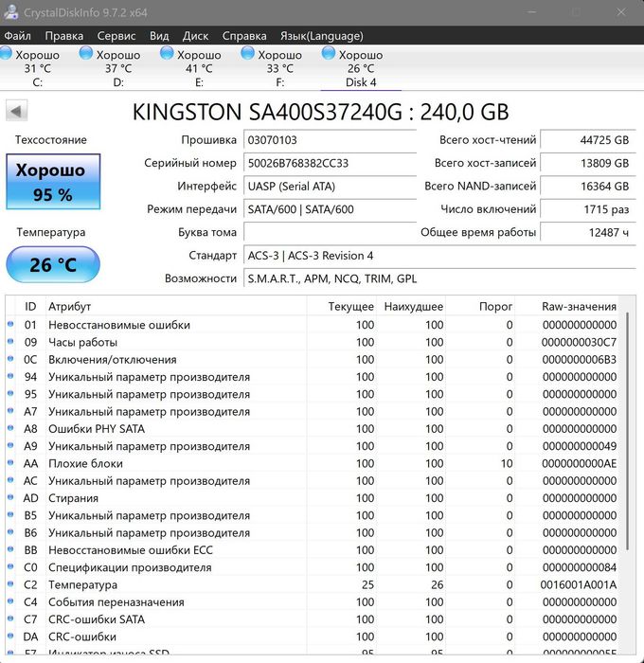Viewport: 644px width, 663px height.
Task: Click the Интерфейс field UASP (Serial ATA)
Action: click(330, 186)
